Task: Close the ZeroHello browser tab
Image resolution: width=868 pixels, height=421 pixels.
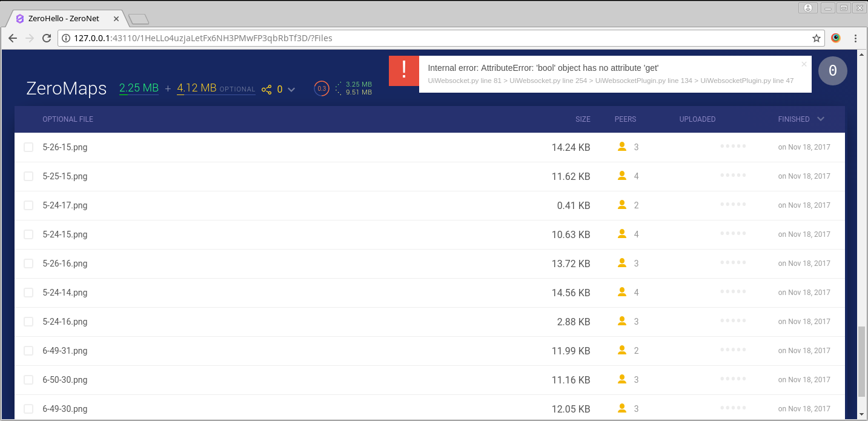Action: (x=116, y=19)
